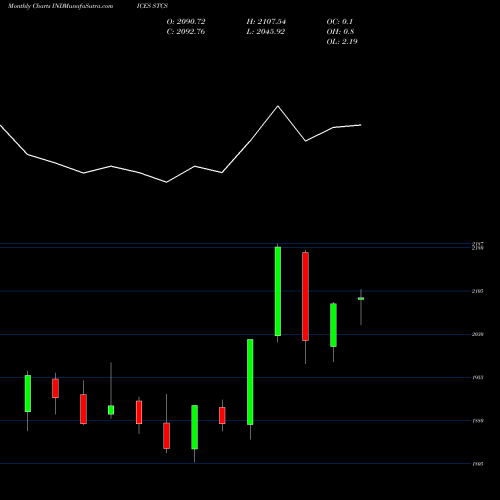Click the tall red candle beside the peak
Image resolution: width=500 pixels, height=500 pixels.
tap(305, 296)
